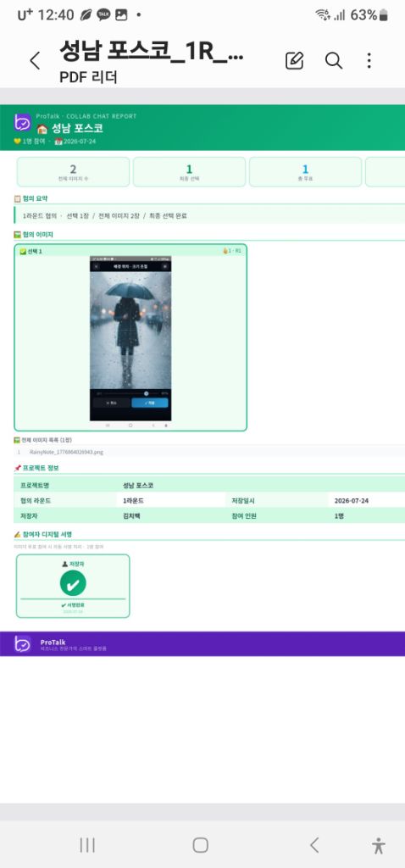The image size is (405, 868).
Task: Tap the 전체 이미지 수 card showing 2
Action: (73, 172)
